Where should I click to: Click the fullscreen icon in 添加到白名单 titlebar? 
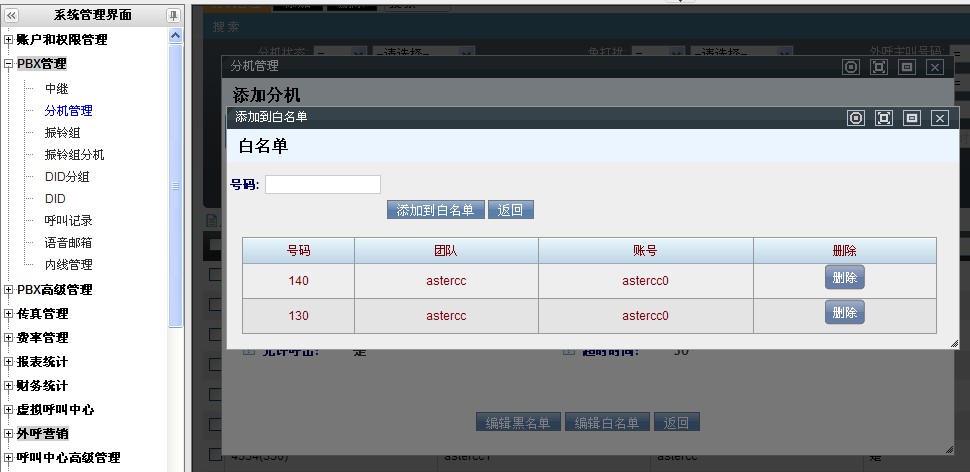click(884, 118)
